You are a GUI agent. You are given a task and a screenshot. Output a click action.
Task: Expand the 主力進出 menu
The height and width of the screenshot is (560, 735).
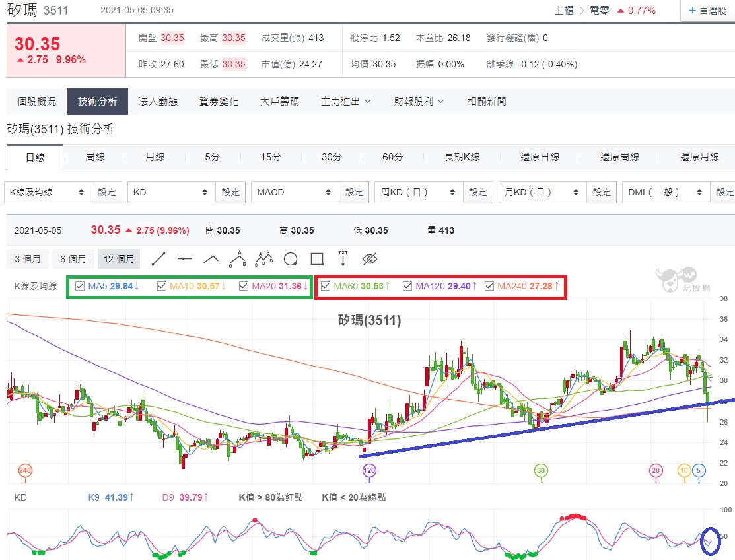[345, 101]
